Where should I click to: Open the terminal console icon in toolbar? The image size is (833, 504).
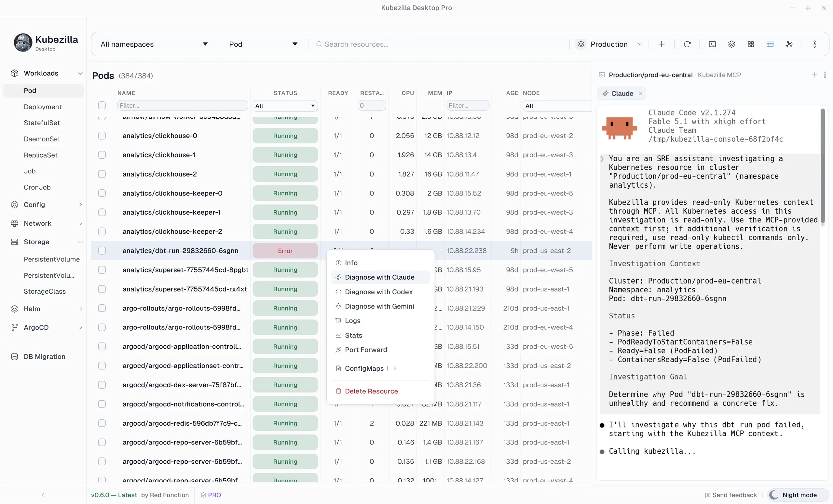point(712,44)
